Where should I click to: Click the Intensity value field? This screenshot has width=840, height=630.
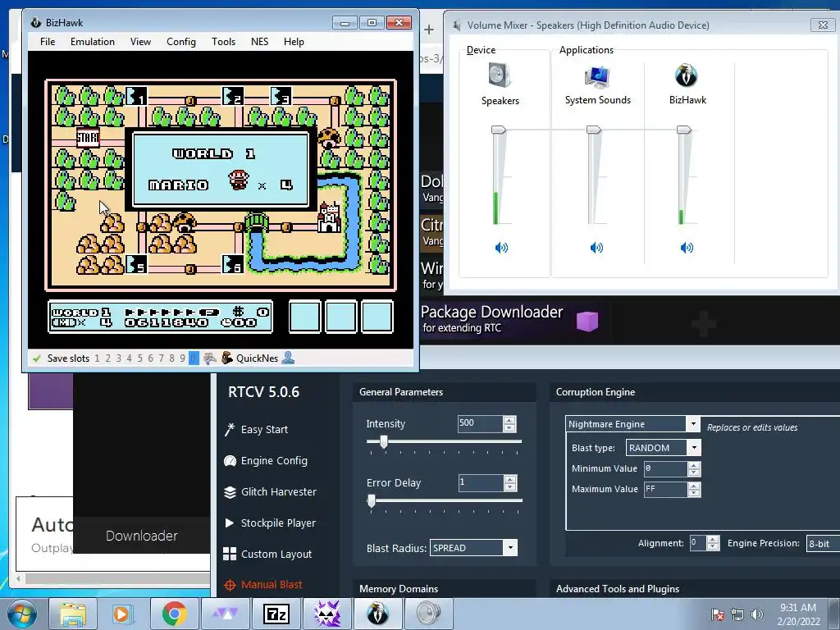click(x=480, y=423)
